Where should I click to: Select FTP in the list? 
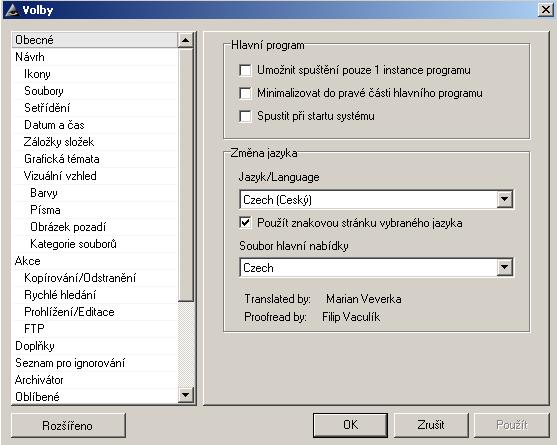(94, 329)
